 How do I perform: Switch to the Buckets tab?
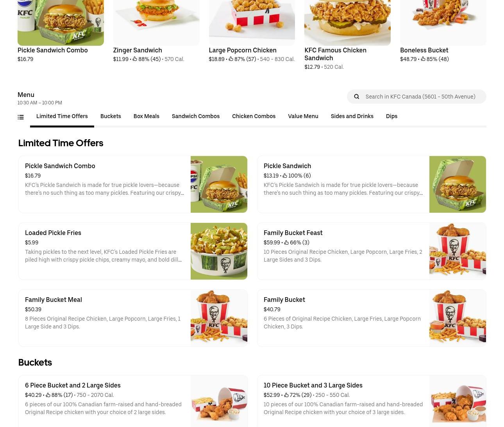(111, 116)
